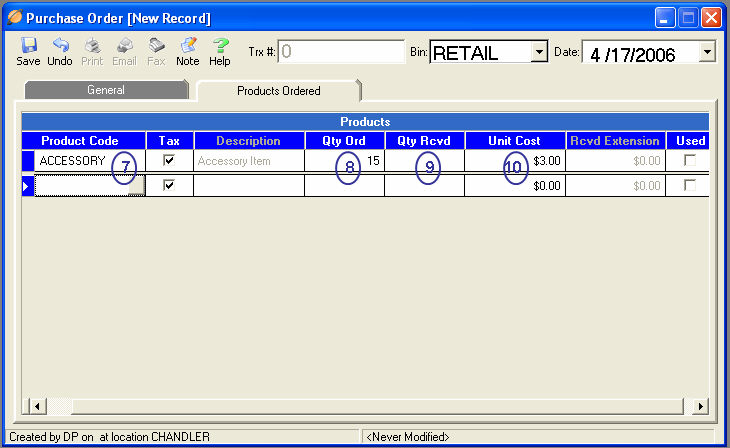The image size is (730, 448).
Task: Click the Qty Rcvd cell for ACCESSORY
Action: point(424,160)
